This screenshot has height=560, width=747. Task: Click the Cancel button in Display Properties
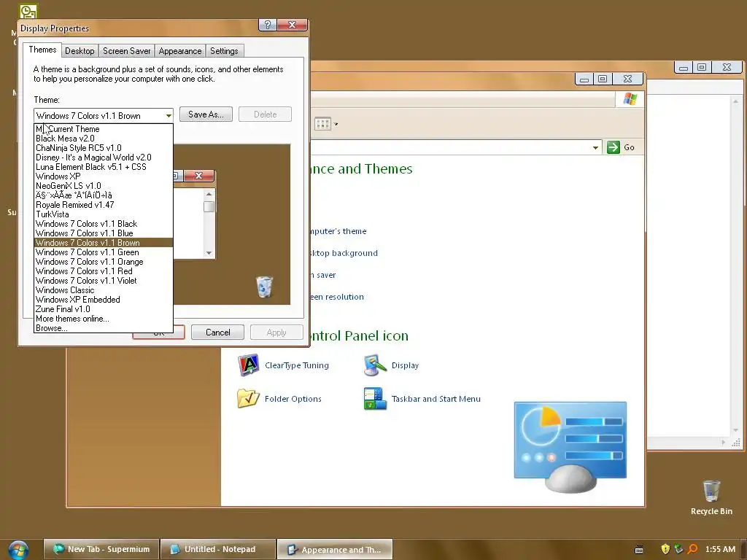217,332
